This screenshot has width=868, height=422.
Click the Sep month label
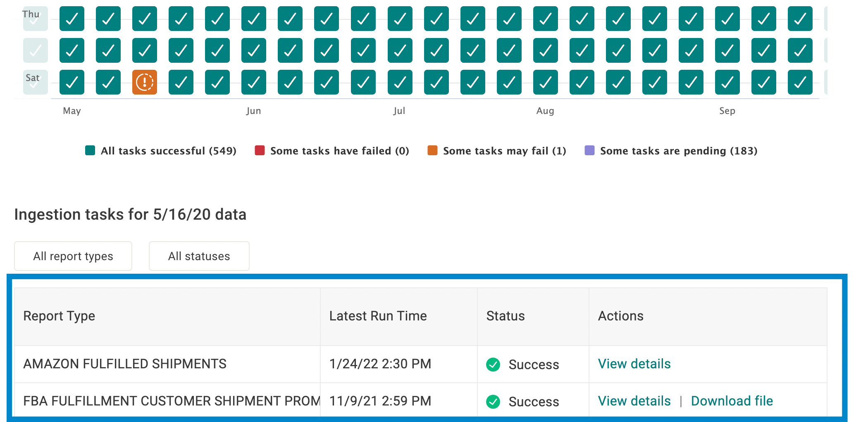(x=727, y=111)
